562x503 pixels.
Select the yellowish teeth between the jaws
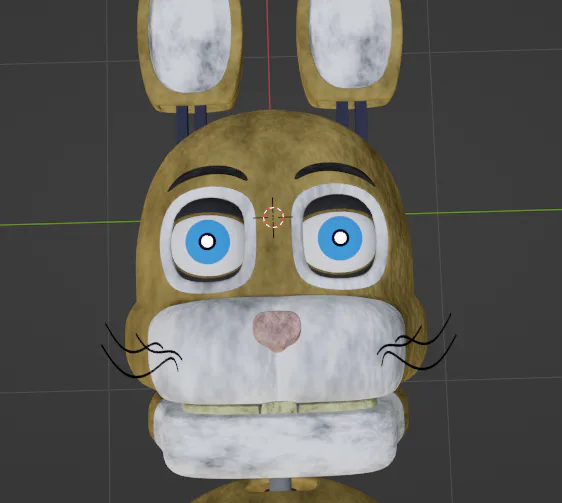pyautogui.click(x=279, y=407)
